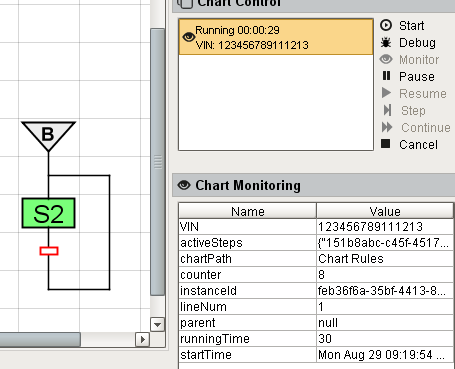Pause the running chart
The image size is (455, 369).
click(408, 76)
